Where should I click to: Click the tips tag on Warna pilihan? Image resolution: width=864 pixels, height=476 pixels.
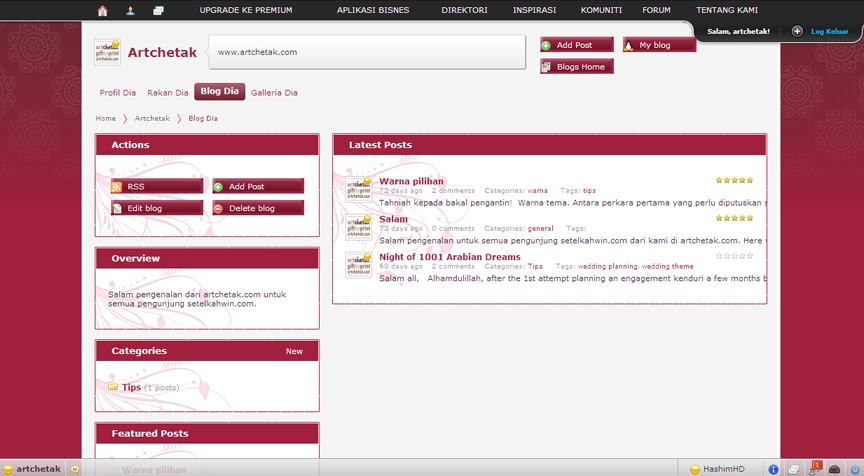pyautogui.click(x=589, y=191)
